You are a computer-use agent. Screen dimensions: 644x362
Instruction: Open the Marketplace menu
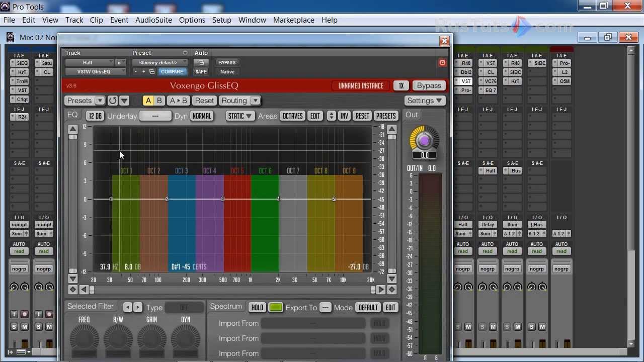(x=294, y=20)
